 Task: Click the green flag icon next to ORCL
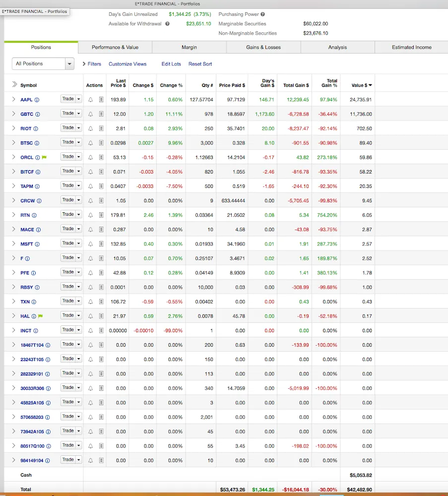click(44, 157)
